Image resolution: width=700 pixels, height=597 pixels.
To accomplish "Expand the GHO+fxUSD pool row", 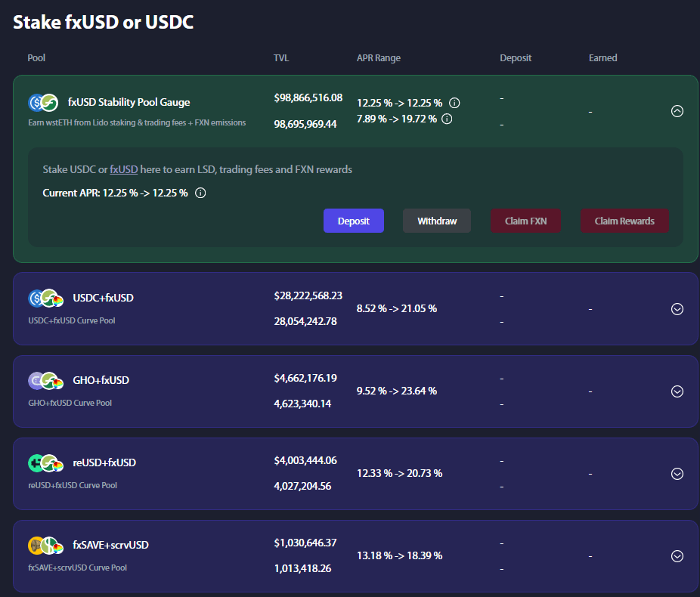I will [x=677, y=391].
